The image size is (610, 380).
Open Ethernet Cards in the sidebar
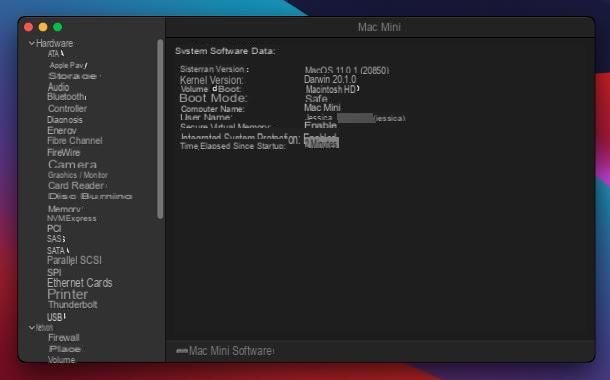click(x=80, y=283)
